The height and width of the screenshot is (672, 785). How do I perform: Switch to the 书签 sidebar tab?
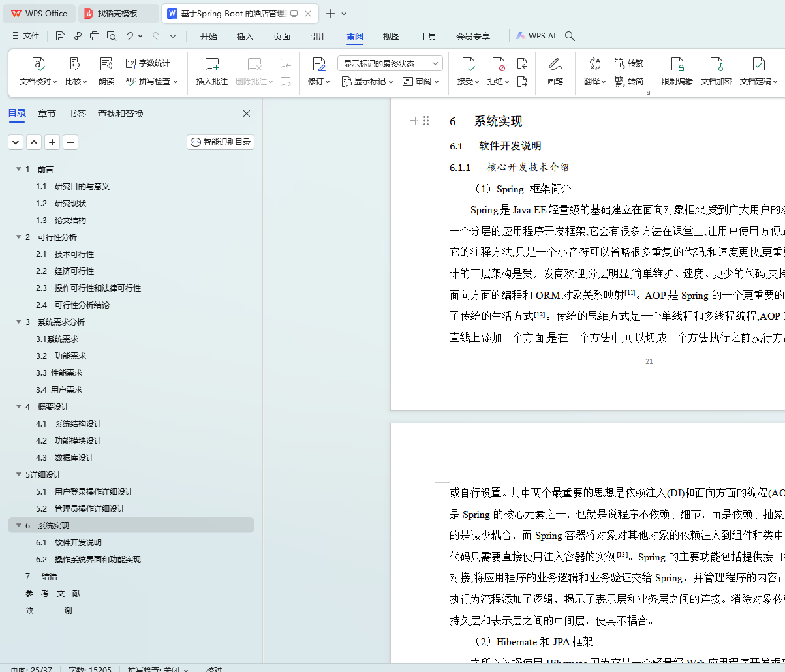77,114
